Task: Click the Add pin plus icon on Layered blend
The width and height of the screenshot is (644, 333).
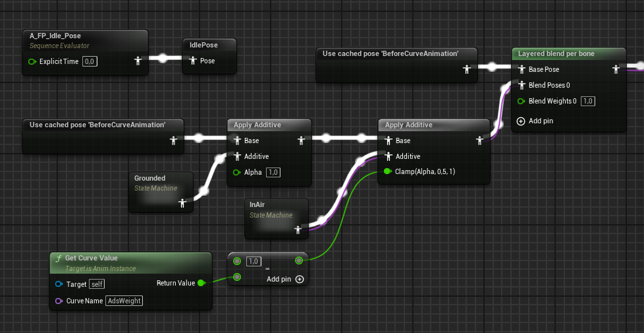Action: 521,121
